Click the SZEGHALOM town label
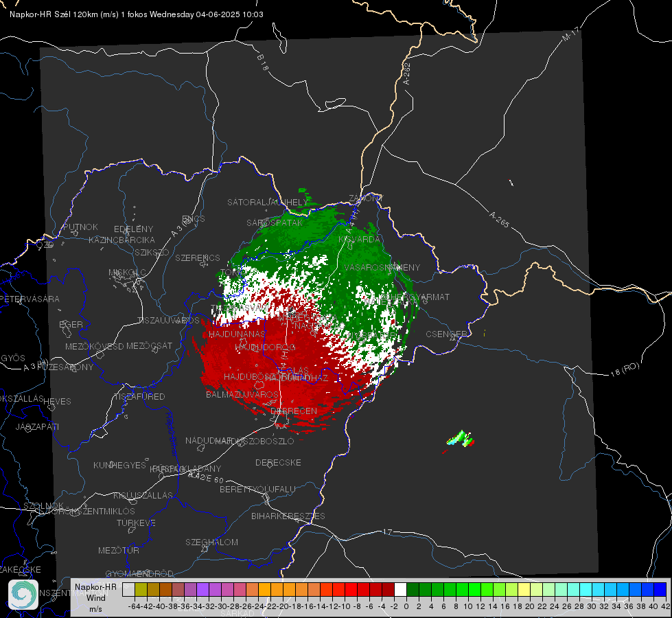The height and width of the screenshot is (618, 672). tap(211, 542)
